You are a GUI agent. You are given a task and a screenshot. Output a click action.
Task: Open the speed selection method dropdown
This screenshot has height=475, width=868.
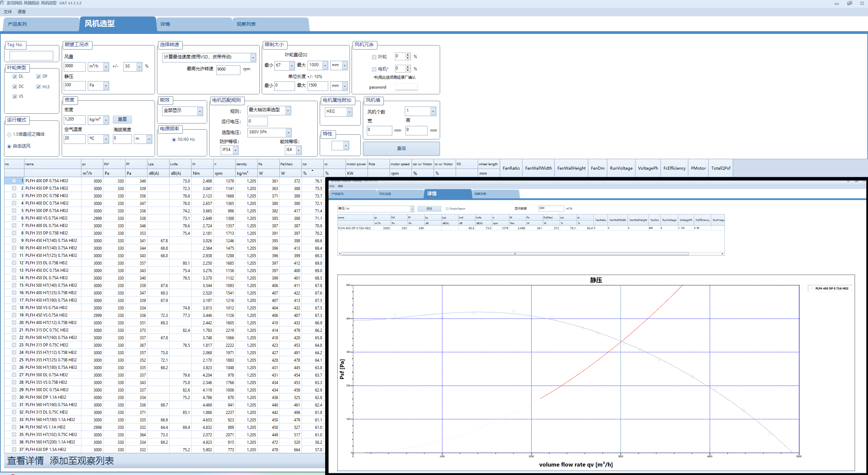tap(253, 57)
